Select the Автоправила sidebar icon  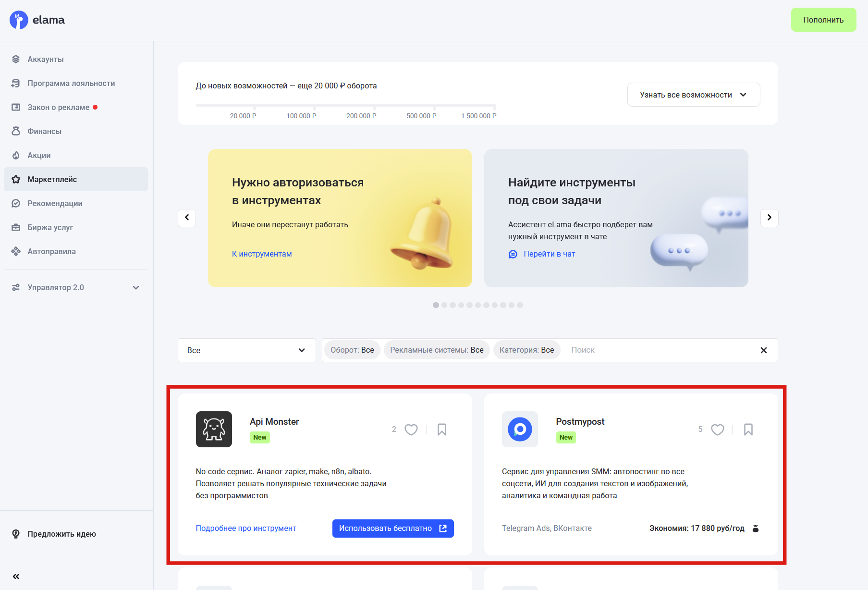15,251
